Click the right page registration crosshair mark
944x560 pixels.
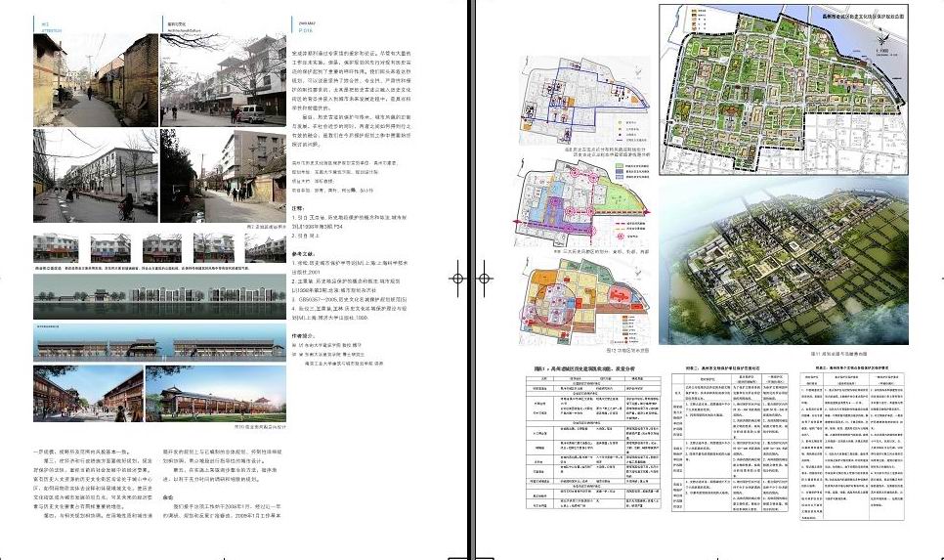point(486,279)
